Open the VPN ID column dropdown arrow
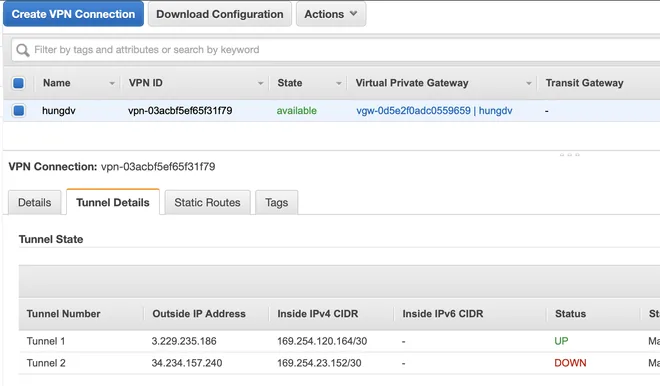The height and width of the screenshot is (386, 660). pyautogui.click(x=261, y=83)
